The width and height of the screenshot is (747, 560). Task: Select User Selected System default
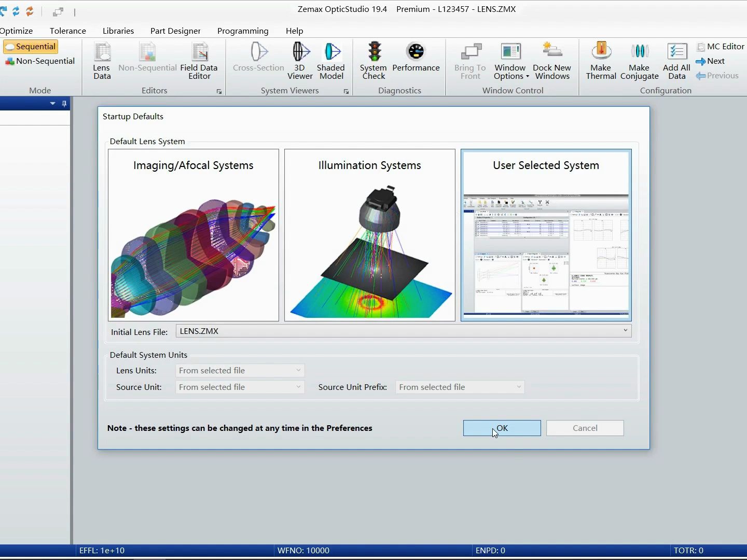coord(546,235)
